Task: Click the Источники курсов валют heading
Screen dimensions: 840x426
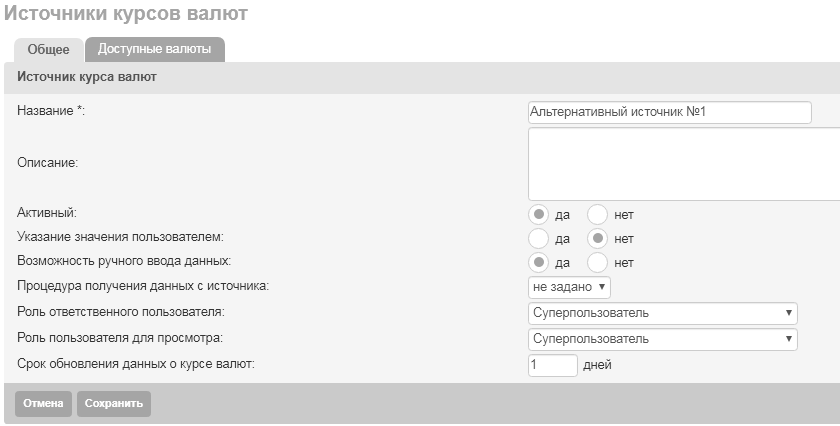Action: (x=126, y=13)
